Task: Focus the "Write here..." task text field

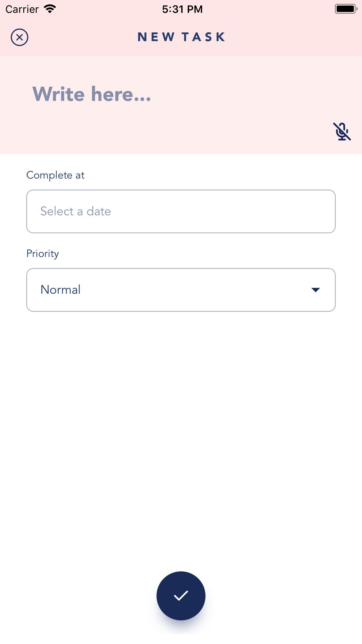Action: [x=92, y=94]
